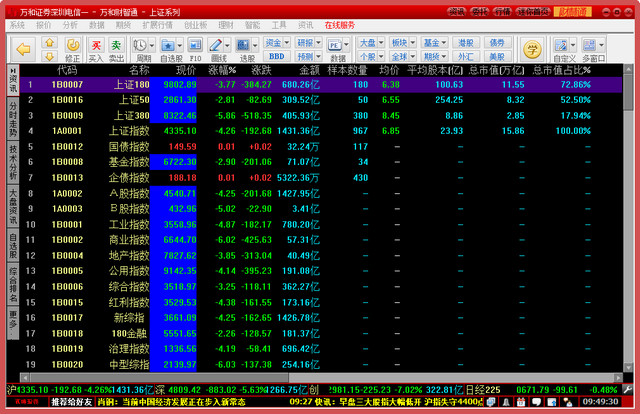Click the monitor icon left of the bell
640x414 pixels.
[491, 402]
